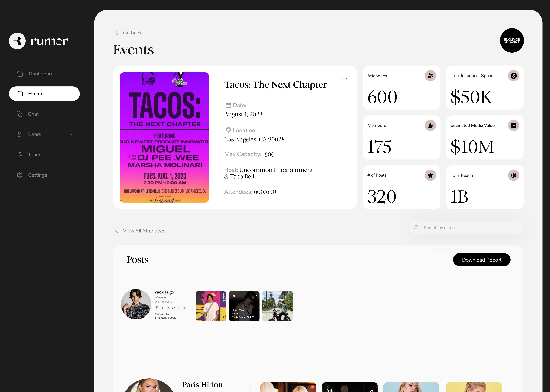Open Dashboard from the sidebar

point(35,74)
